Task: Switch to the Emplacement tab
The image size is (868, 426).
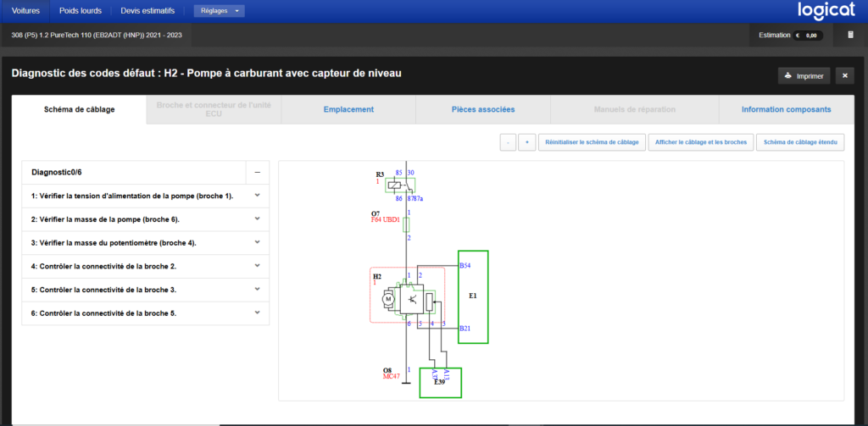Action: [x=348, y=109]
